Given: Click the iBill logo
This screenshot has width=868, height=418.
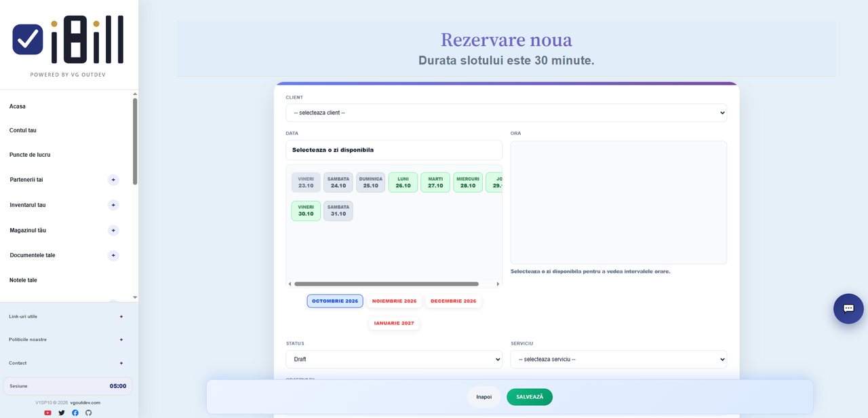Looking at the screenshot, I should [x=68, y=41].
